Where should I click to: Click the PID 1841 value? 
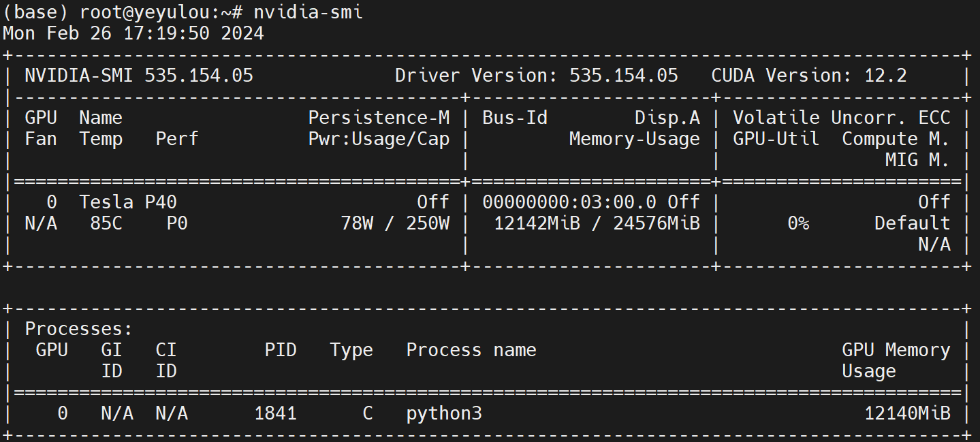tap(275, 413)
